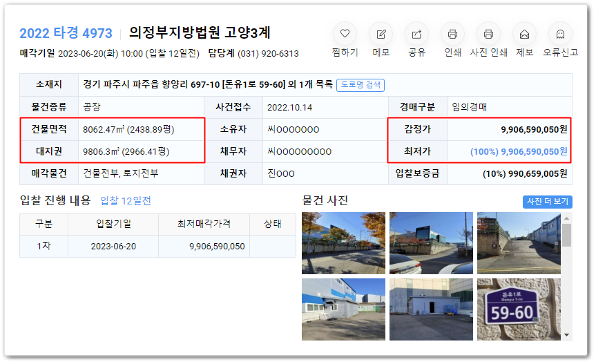Open the photo with parked white car
This screenshot has width=596, height=364.
(x=431, y=243)
